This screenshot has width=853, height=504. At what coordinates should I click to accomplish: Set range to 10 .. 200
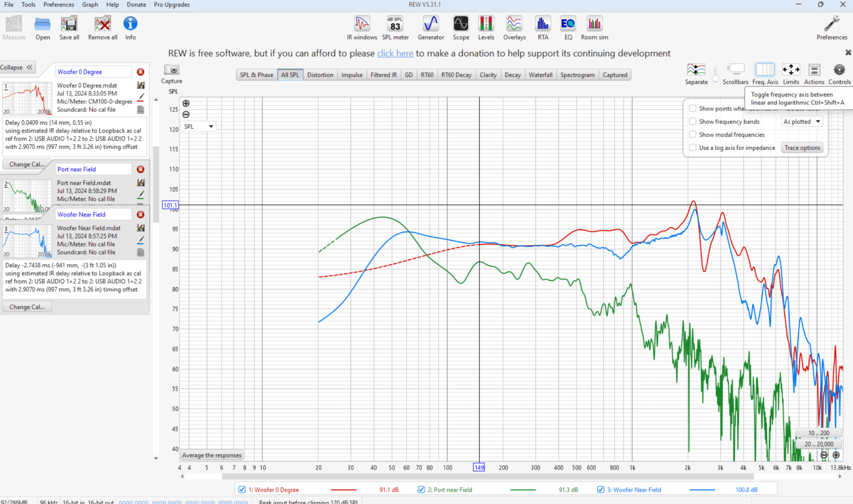click(x=818, y=433)
